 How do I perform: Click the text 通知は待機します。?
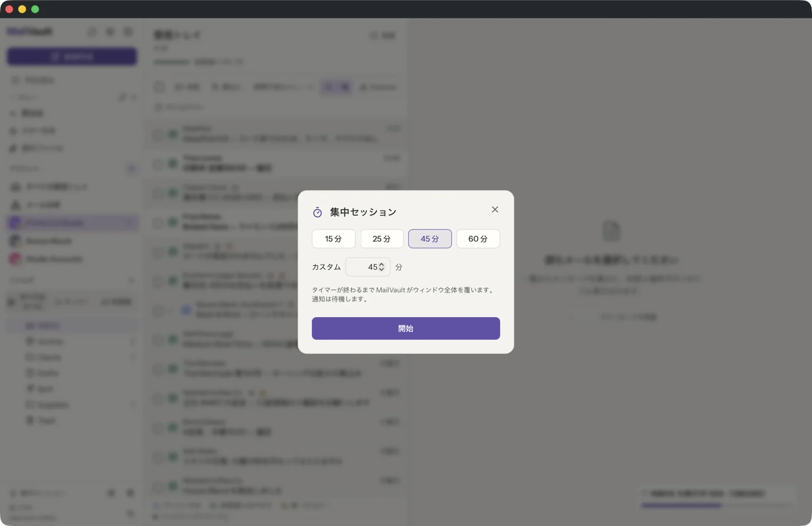340,299
